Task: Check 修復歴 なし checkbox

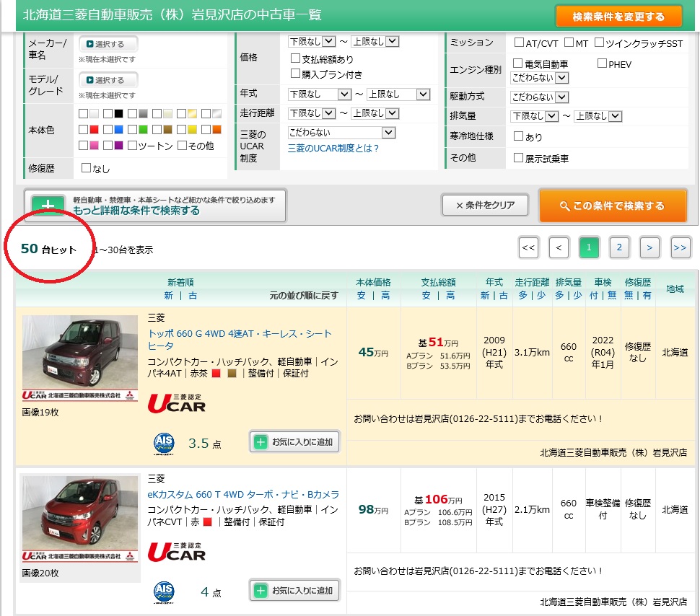Action: coord(86,168)
